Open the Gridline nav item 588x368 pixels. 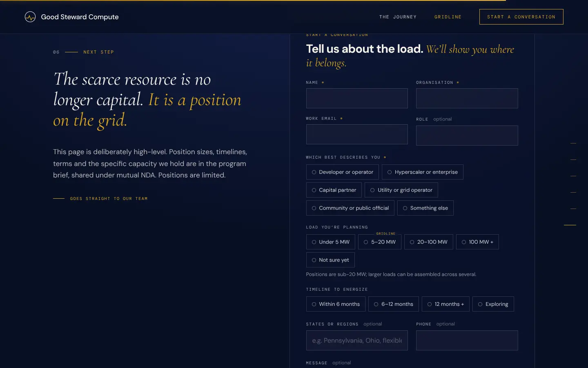point(448,17)
